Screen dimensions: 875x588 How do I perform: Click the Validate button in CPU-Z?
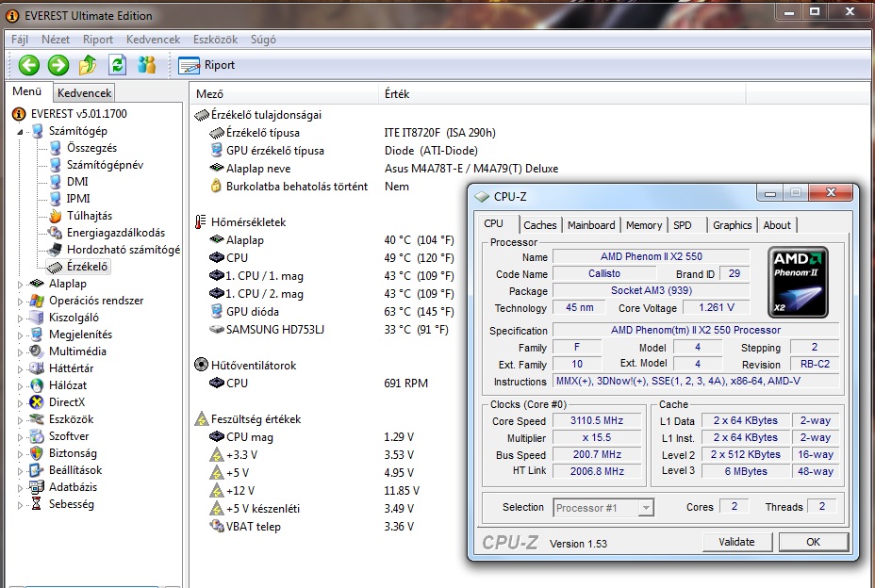(x=736, y=542)
